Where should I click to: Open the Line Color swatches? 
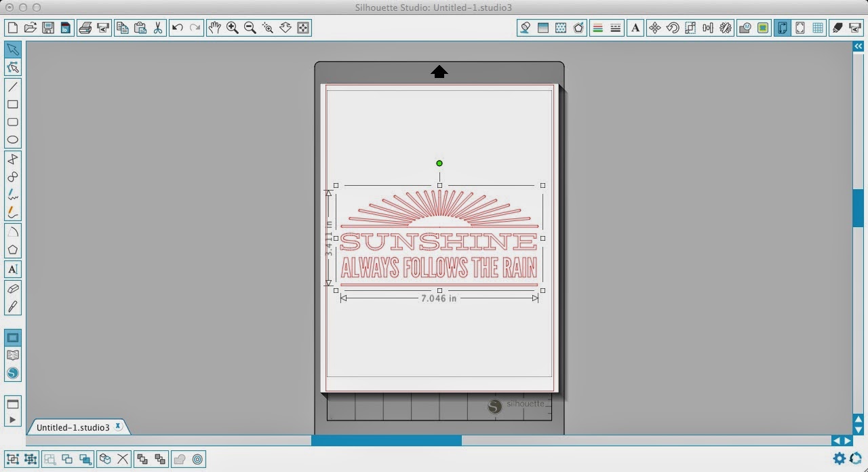click(x=598, y=27)
